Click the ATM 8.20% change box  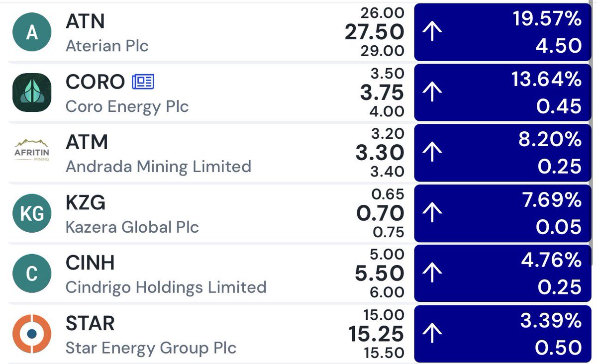point(504,153)
